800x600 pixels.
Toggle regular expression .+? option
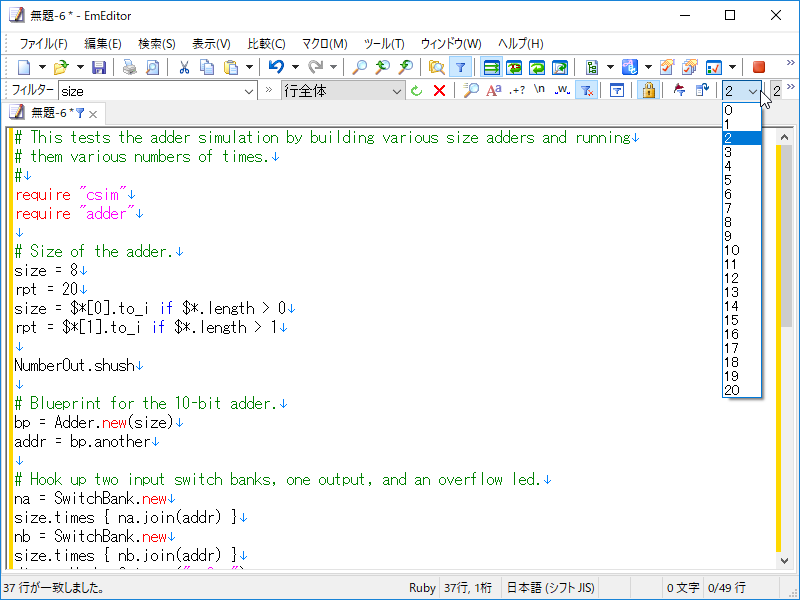coord(516,91)
